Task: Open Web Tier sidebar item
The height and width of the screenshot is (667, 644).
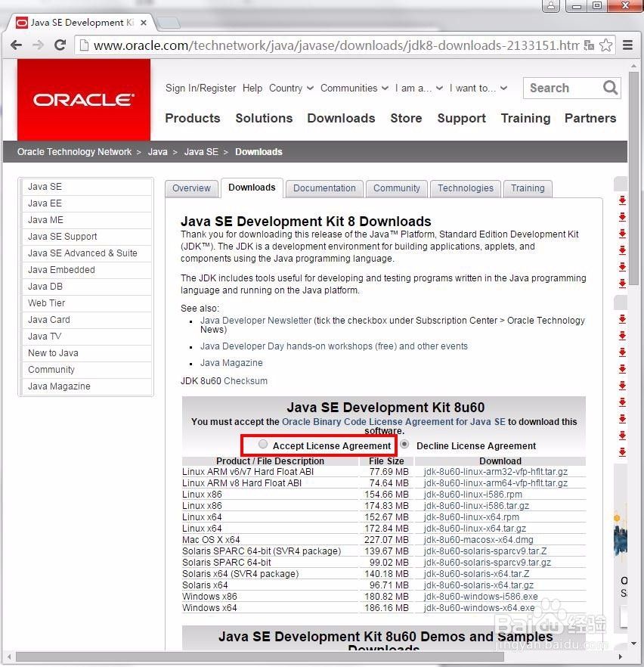Action: pos(87,302)
